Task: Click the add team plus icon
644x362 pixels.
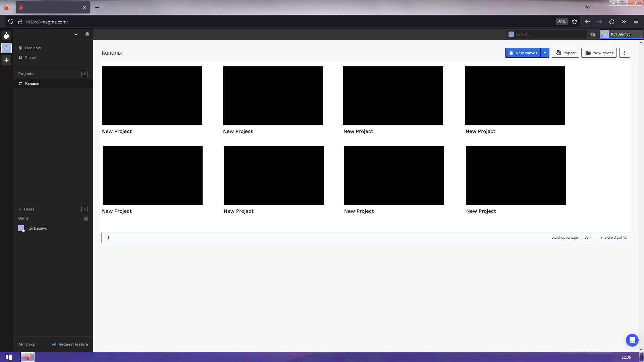Action: tap(6, 60)
